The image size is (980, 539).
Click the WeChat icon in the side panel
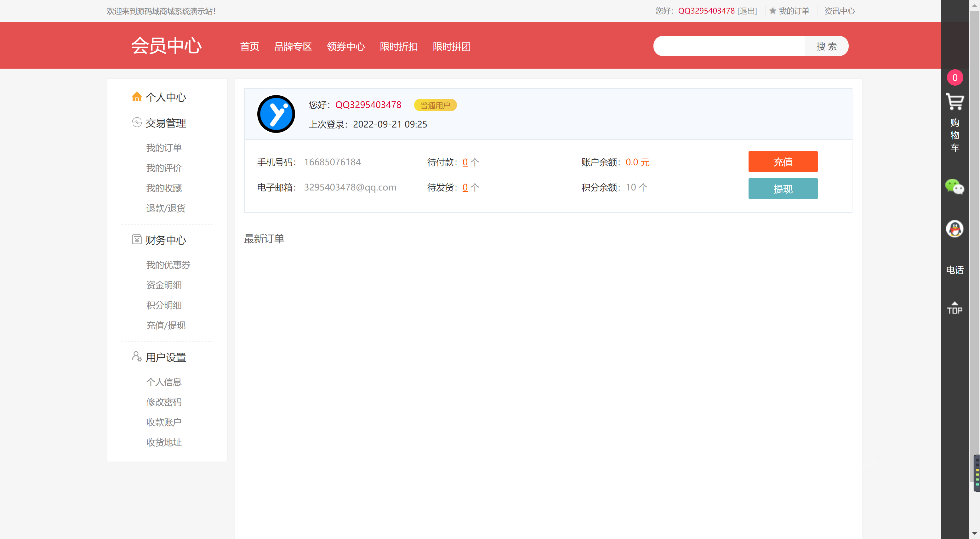[955, 187]
